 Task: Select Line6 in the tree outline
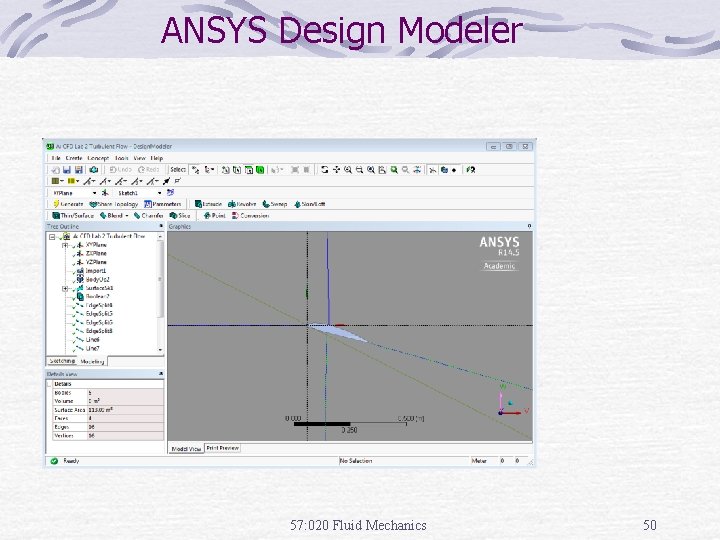tap(92, 340)
